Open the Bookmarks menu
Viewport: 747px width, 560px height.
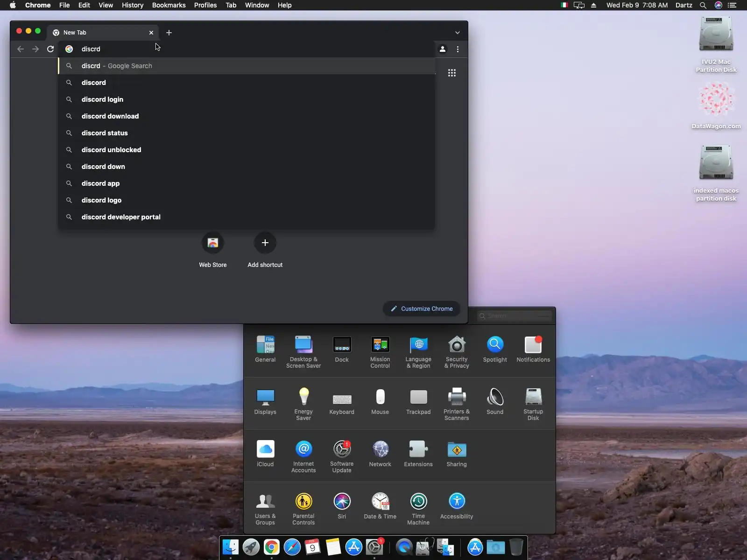(x=169, y=5)
